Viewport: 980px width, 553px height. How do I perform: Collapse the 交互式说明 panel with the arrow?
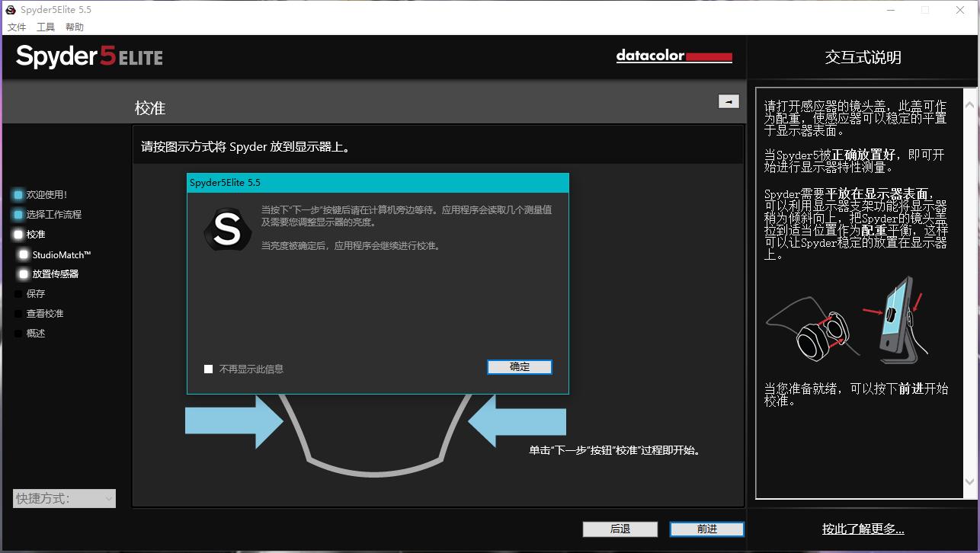click(729, 101)
